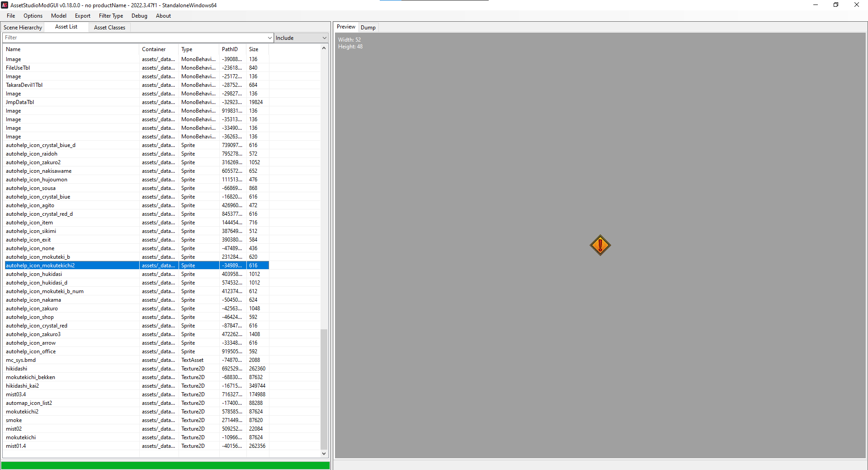The image size is (868, 470).
Task: Select the autohelp_icon_mokuteki_b_num sprite
Action: point(137,291)
